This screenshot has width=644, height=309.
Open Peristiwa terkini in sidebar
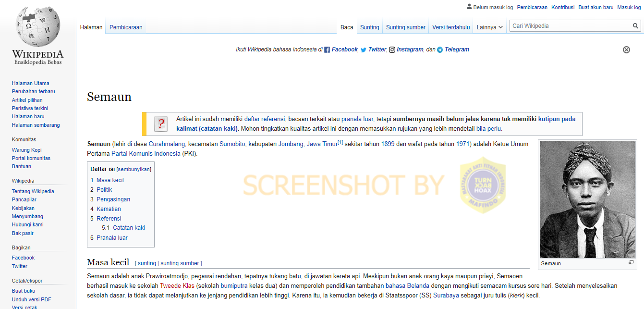[30, 108]
